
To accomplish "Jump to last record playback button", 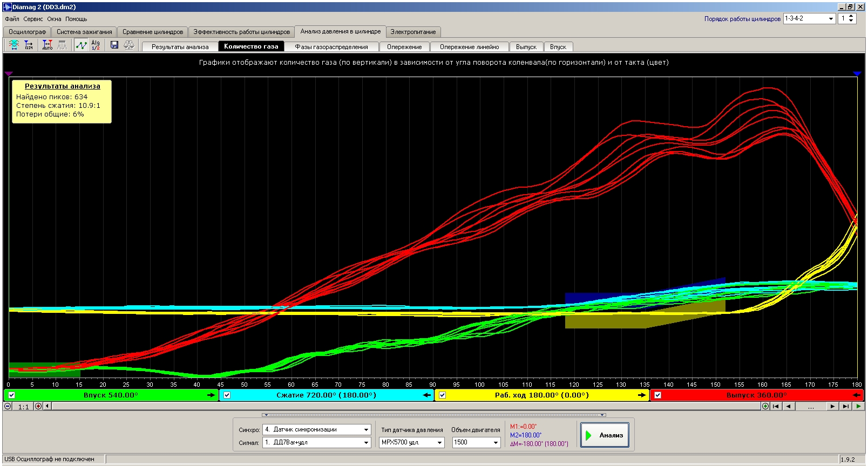I will 846,406.
